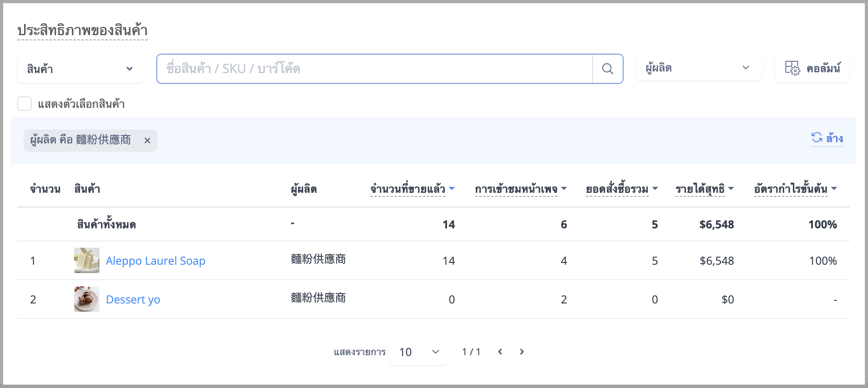Image resolution: width=868 pixels, height=388 pixels.
Task: Open the Dessert yo product link
Action: pyautogui.click(x=133, y=299)
